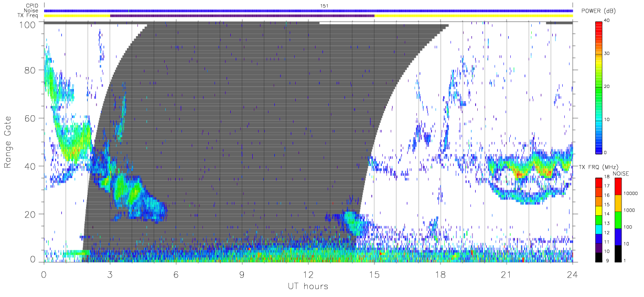
Task: Click the NOISE color scale bar
Action: pyautogui.click(x=618, y=219)
